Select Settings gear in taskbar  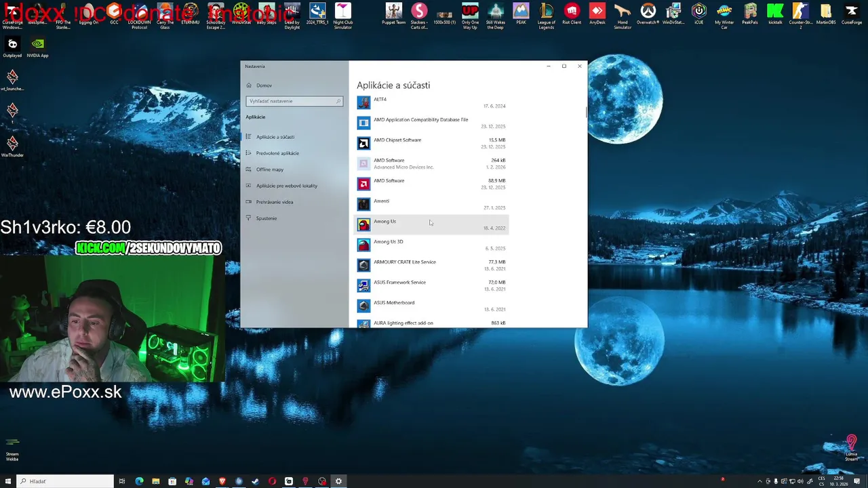coord(338,481)
